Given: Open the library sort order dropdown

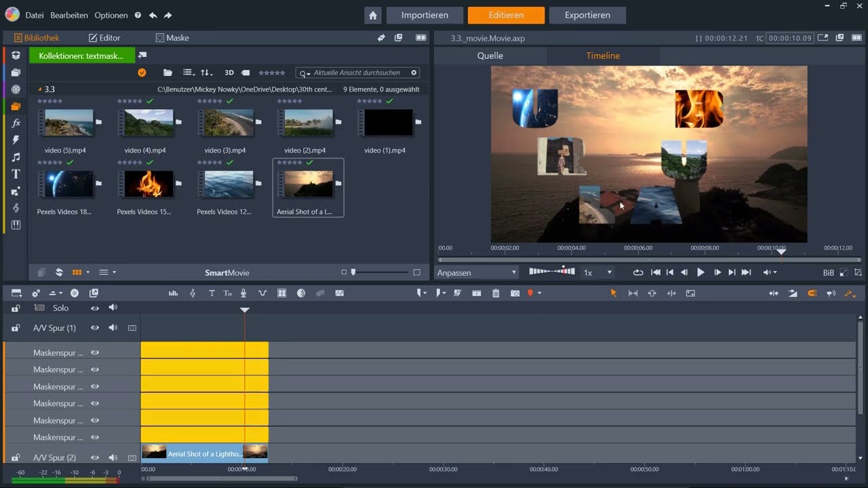Looking at the screenshot, I should 207,73.
